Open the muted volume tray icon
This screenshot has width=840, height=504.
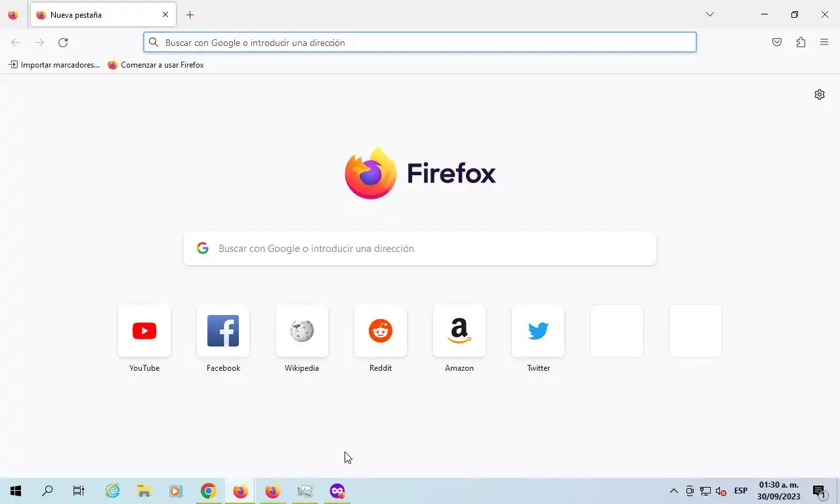coord(721,491)
